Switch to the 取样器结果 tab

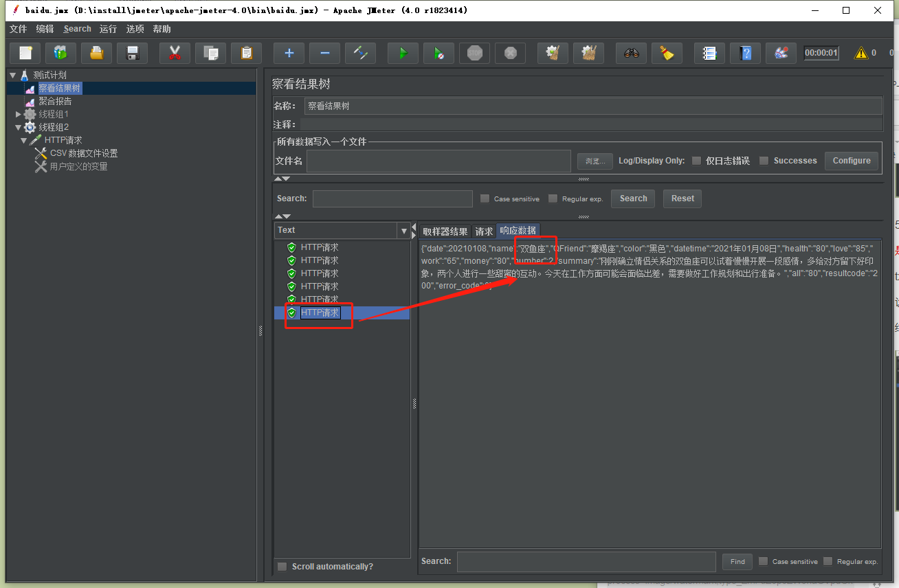(445, 231)
